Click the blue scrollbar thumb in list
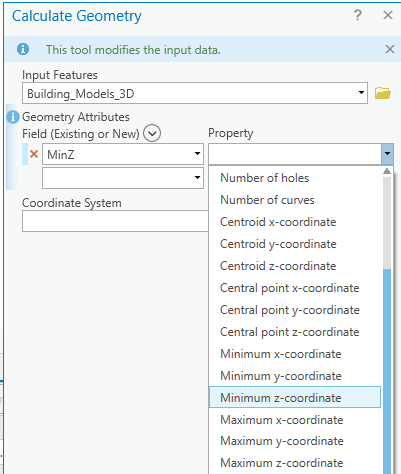This screenshot has width=401, height=474. point(387,371)
